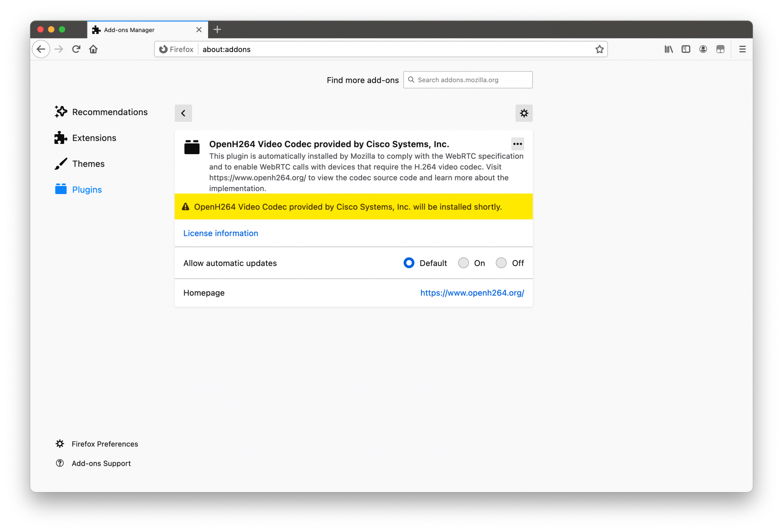Bookmark this page with star icon
The height and width of the screenshot is (532, 783).
[x=599, y=49]
